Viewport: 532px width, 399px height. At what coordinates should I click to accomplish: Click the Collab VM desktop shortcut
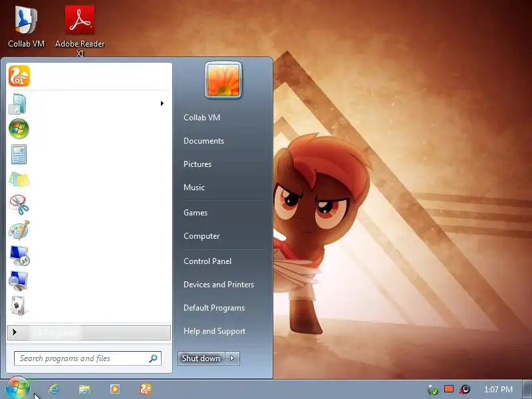tap(26, 27)
